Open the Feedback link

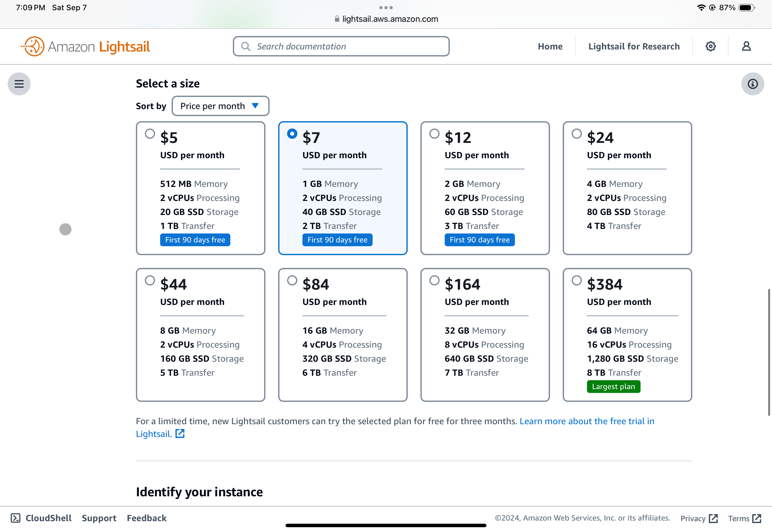click(x=147, y=518)
